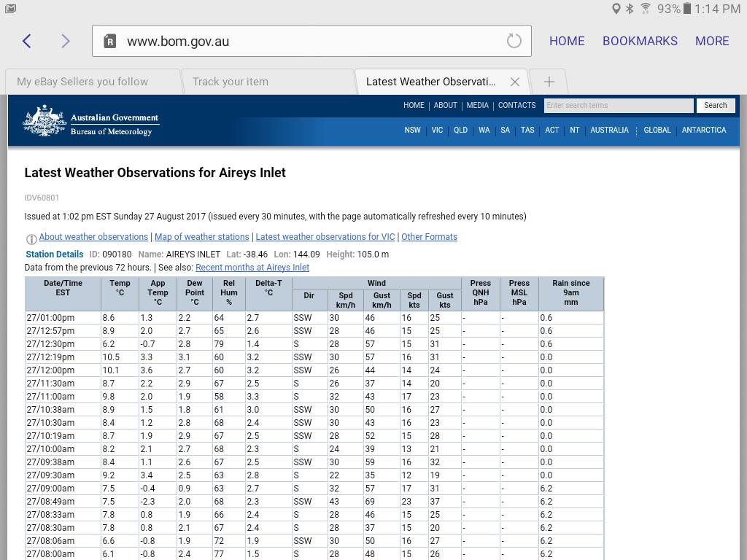Image resolution: width=747 pixels, height=560 pixels.
Task: Focus the Enter search terms field
Action: point(618,106)
